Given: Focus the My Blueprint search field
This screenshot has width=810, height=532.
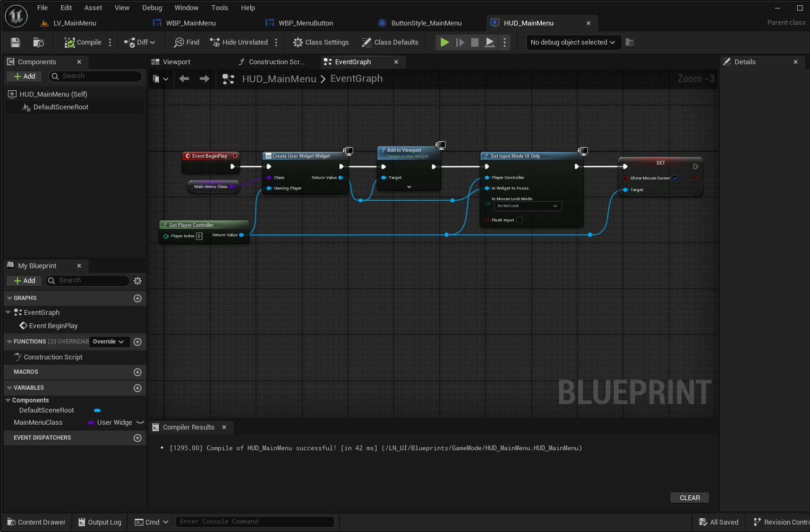Looking at the screenshot, I should [88, 280].
